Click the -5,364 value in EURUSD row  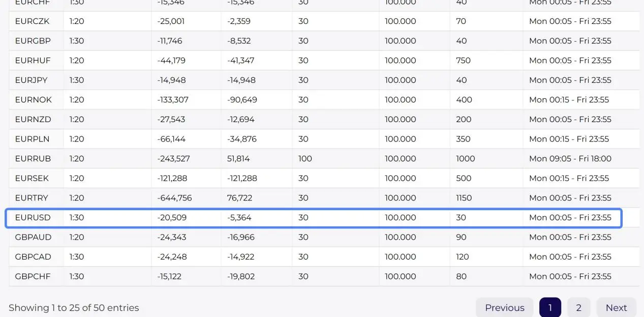pyautogui.click(x=239, y=217)
